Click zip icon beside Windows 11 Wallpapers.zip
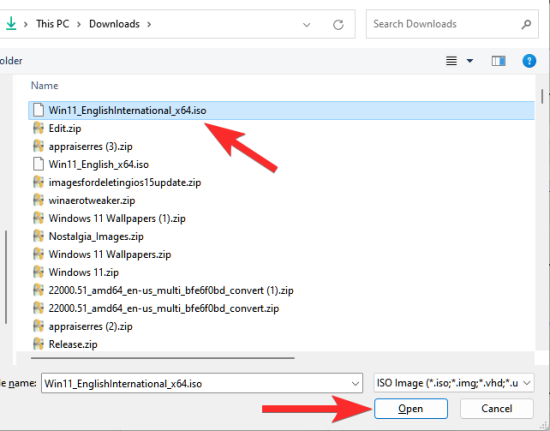The width and height of the screenshot is (550, 431). click(38, 254)
